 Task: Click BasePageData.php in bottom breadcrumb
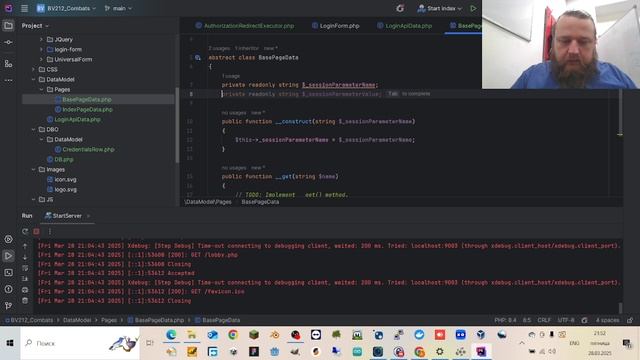click(x=159, y=320)
